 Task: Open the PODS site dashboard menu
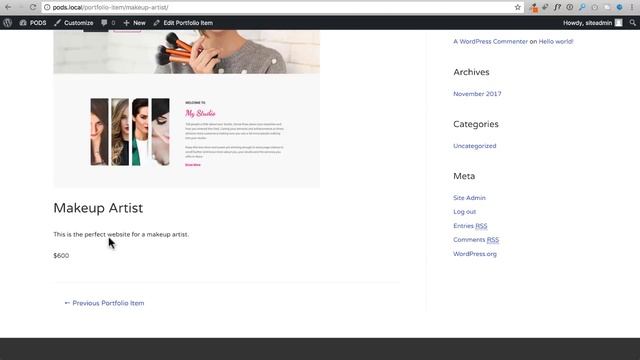tap(33, 23)
